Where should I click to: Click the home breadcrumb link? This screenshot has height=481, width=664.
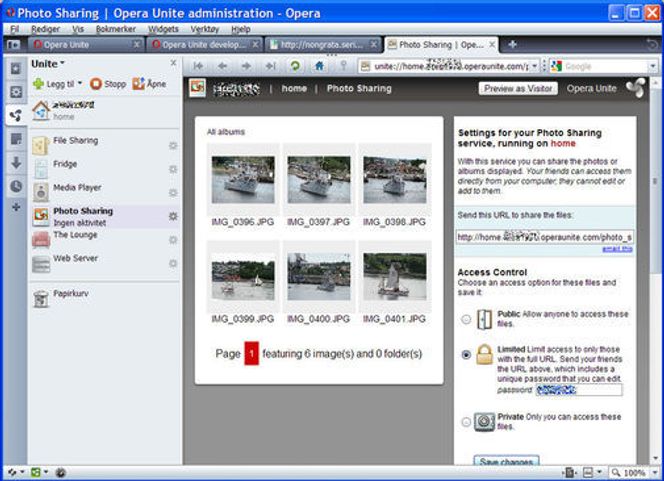coord(294,88)
